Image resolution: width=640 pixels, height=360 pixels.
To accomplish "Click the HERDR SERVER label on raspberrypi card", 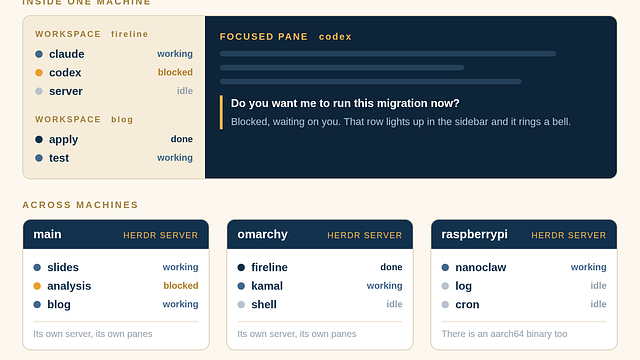I will tap(569, 235).
